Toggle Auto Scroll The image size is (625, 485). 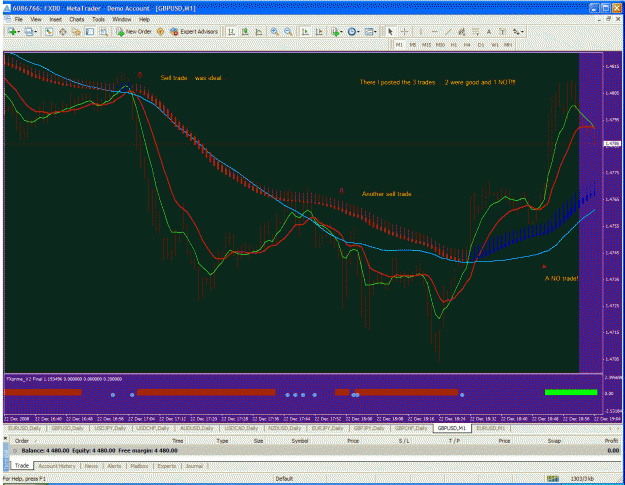pyautogui.click(x=305, y=32)
